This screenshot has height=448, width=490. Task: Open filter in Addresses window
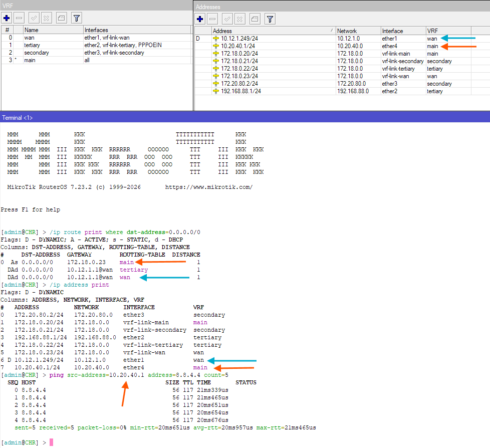point(270,19)
